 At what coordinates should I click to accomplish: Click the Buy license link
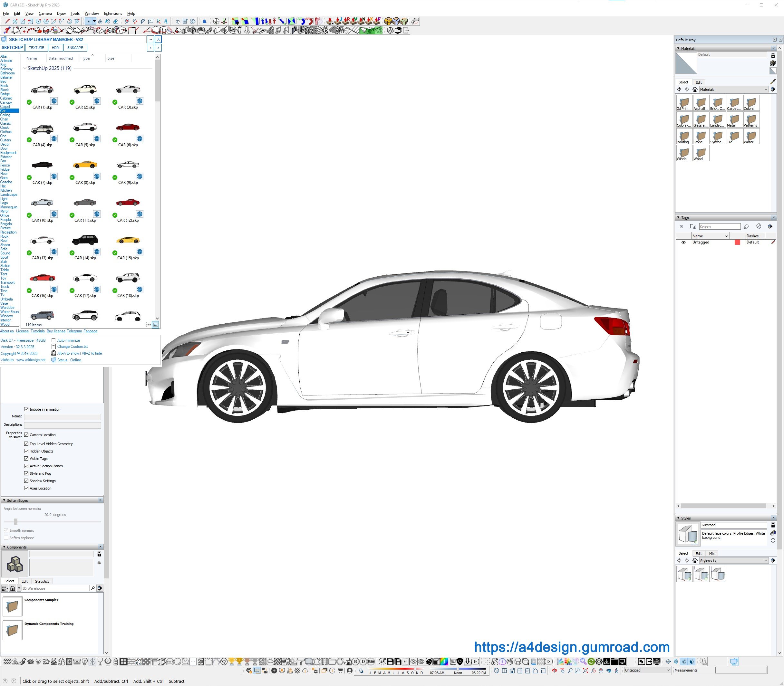coord(56,331)
